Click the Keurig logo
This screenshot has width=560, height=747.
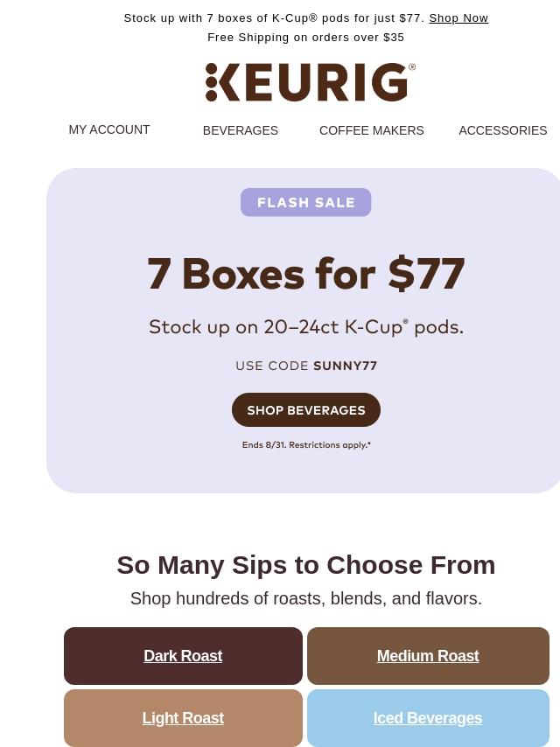[310, 82]
